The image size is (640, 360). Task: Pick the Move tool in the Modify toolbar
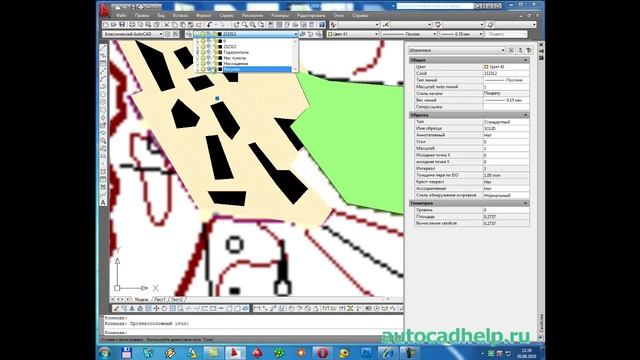pyautogui.click(x=156, y=309)
